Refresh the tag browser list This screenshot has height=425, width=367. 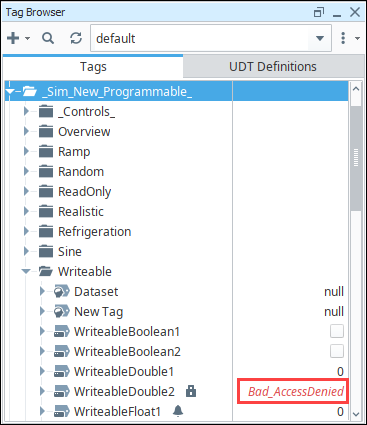pyautogui.click(x=76, y=38)
